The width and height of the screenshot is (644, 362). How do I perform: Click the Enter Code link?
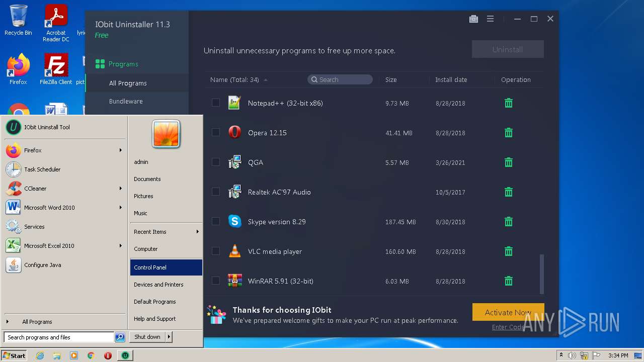pos(508,327)
